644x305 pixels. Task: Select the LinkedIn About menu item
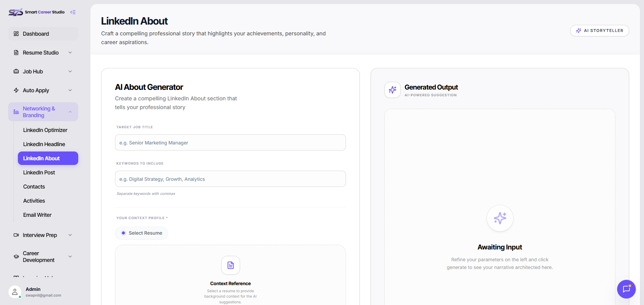(x=48, y=158)
